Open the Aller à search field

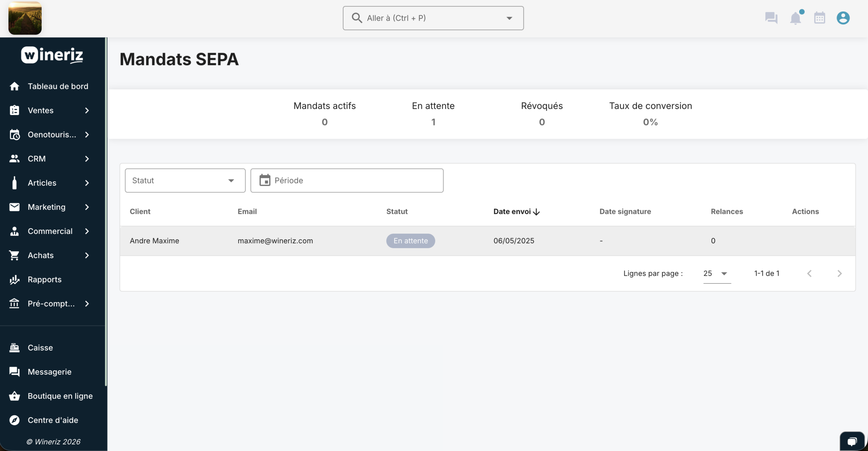[433, 18]
